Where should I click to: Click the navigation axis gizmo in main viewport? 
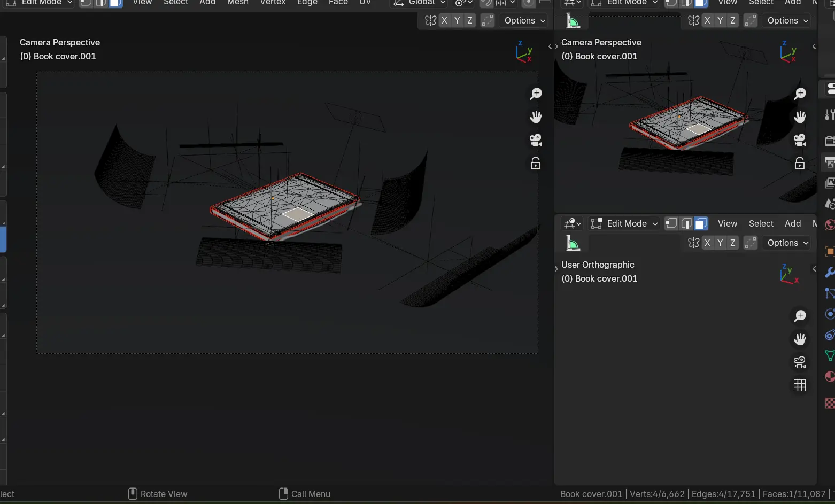(x=524, y=52)
